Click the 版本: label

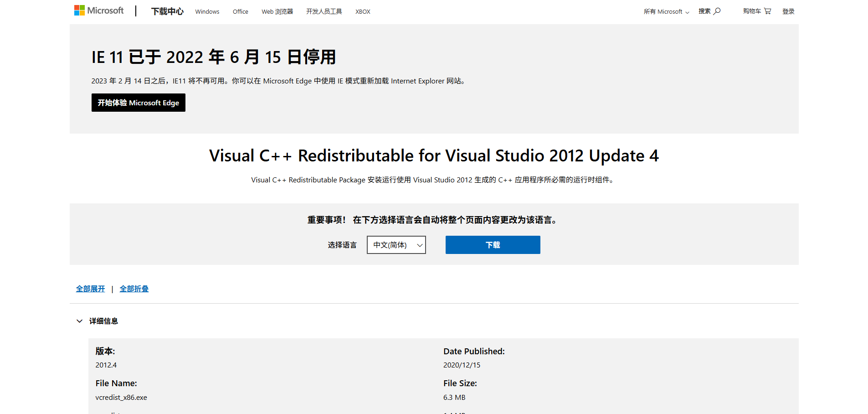pos(105,351)
